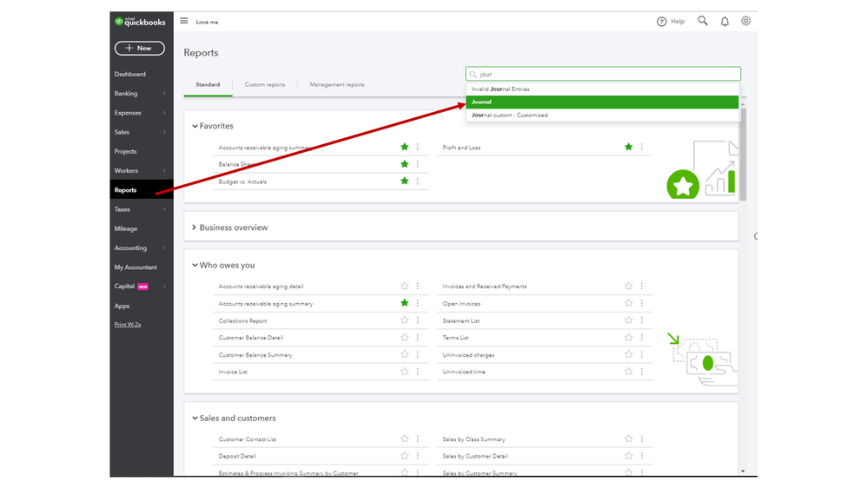Screen dimensions: 868x488
Task: Open the notifications bell
Action: point(725,22)
